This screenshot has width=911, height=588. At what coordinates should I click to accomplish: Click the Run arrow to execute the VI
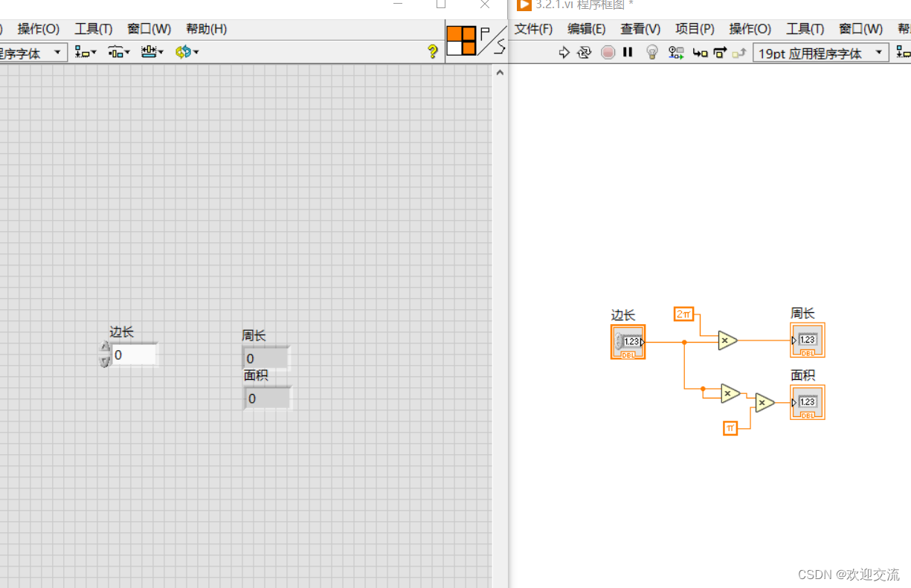[x=564, y=52]
